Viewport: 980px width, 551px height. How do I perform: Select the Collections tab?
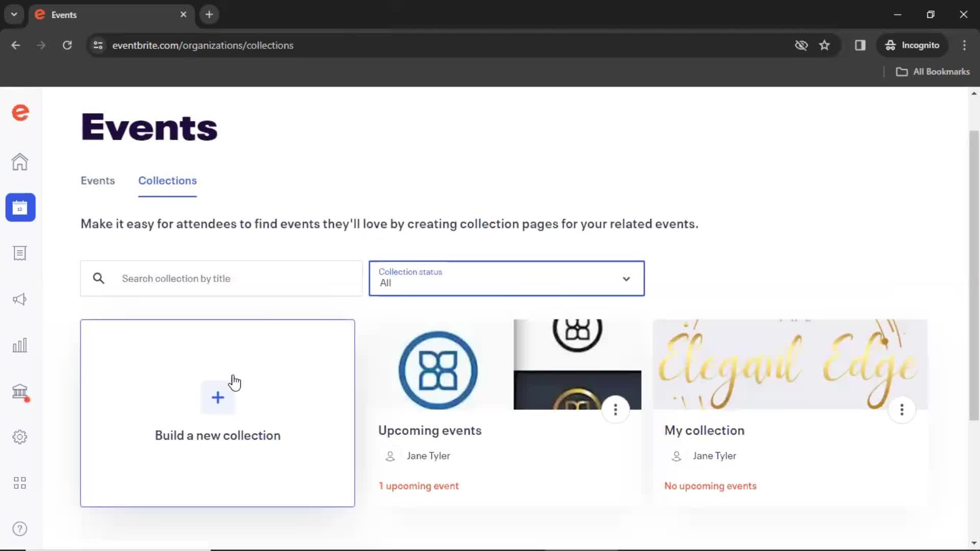167,180
